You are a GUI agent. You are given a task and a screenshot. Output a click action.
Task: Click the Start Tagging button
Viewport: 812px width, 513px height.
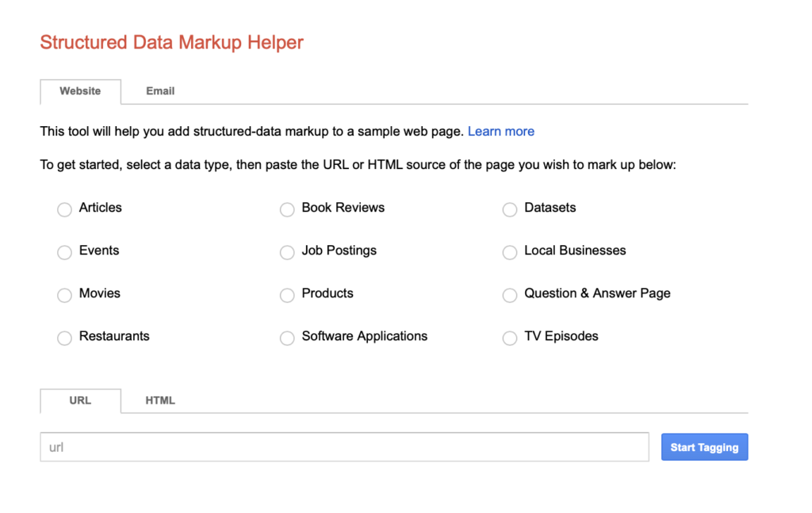click(x=704, y=446)
